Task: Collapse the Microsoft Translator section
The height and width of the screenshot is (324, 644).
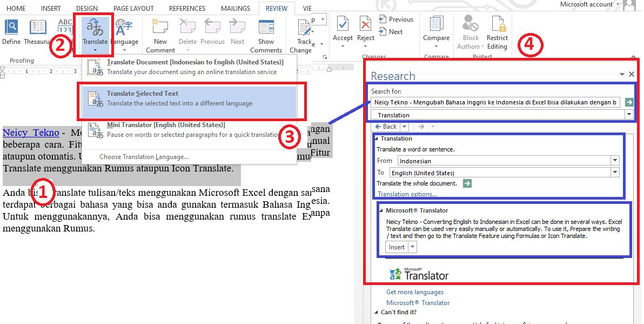Action: coord(381,210)
